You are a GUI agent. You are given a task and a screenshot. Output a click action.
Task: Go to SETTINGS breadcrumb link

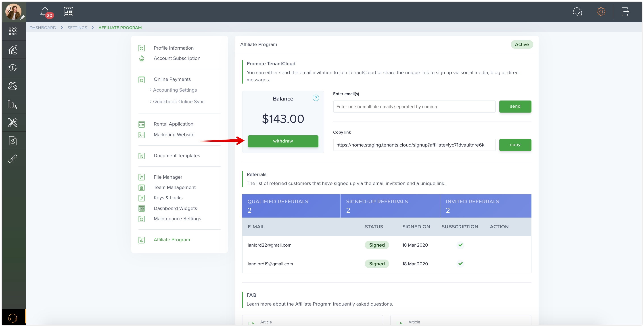click(77, 27)
